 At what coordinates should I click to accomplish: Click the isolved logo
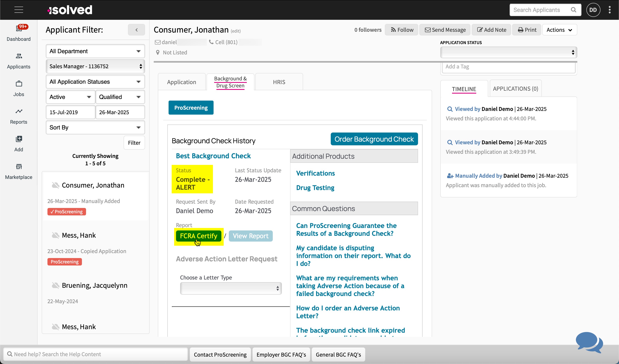click(x=70, y=10)
